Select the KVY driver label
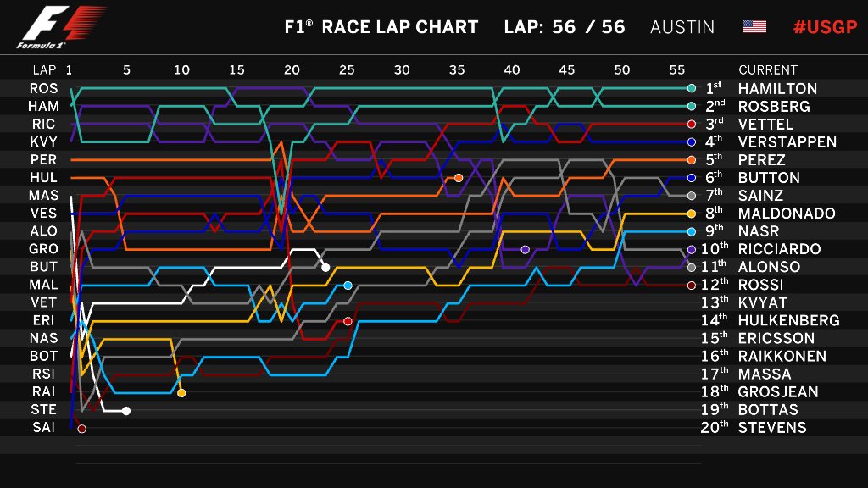Image resolution: width=868 pixels, height=488 pixels. [x=44, y=141]
